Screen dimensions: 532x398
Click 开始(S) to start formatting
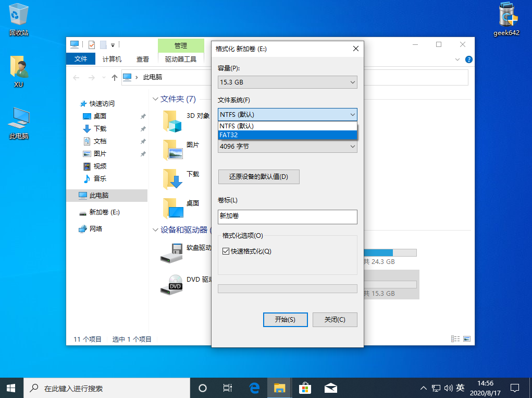coord(286,320)
